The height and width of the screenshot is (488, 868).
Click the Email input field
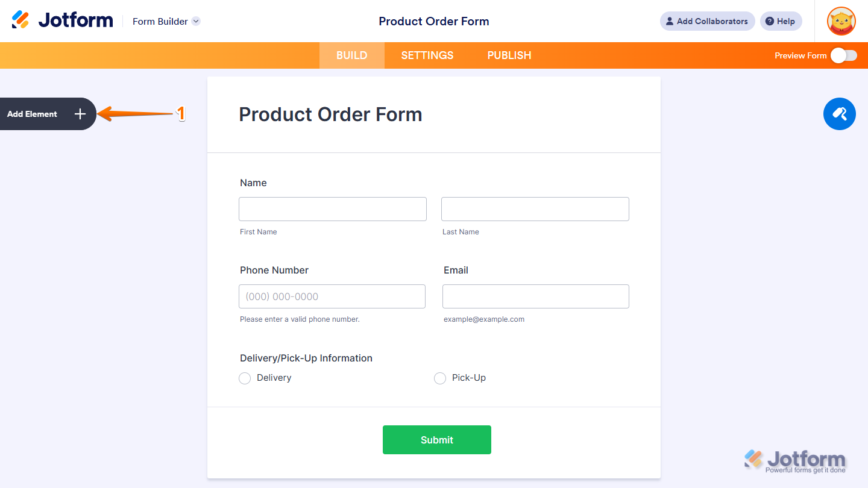(x=535, y=296)
